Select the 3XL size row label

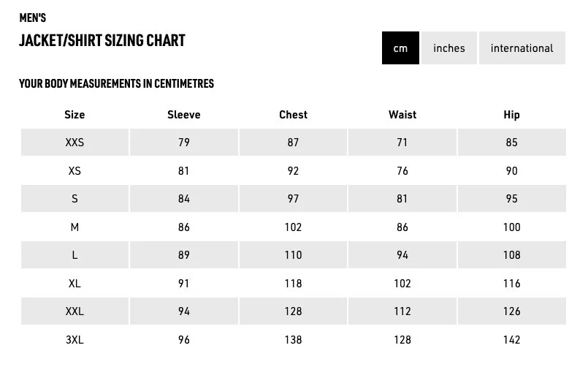click(x=75, y=340)
